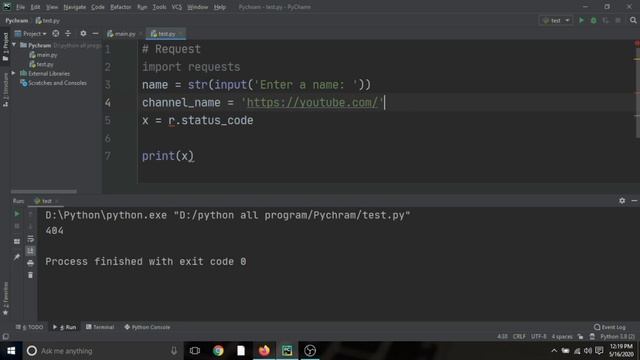Click CRLF line separator in the status bar
The width and height of the screenshot is (640, 360).
519,337
